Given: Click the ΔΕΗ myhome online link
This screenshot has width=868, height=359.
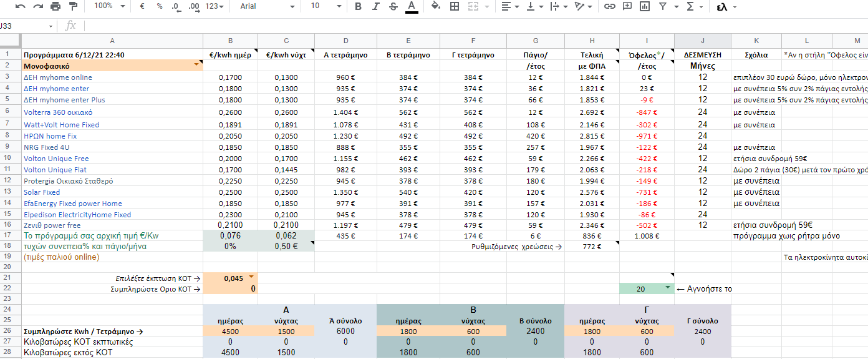Looking at the screenshot, I should pos(58,77).
